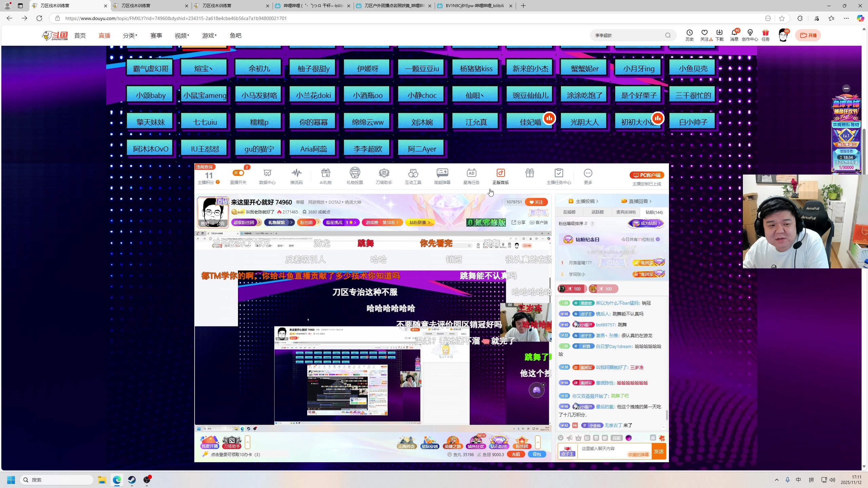The height and width of the screenshot is (488, 868).
Task: Switch to the 贵宾(6389) ranking tab
Action: click(x=626, y=212)
